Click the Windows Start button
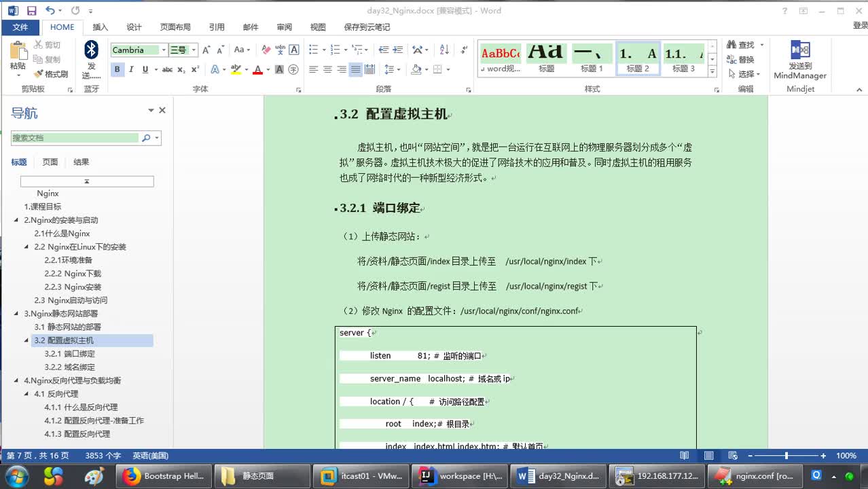Viewport: 868px width, 489px height. (18, 476)
